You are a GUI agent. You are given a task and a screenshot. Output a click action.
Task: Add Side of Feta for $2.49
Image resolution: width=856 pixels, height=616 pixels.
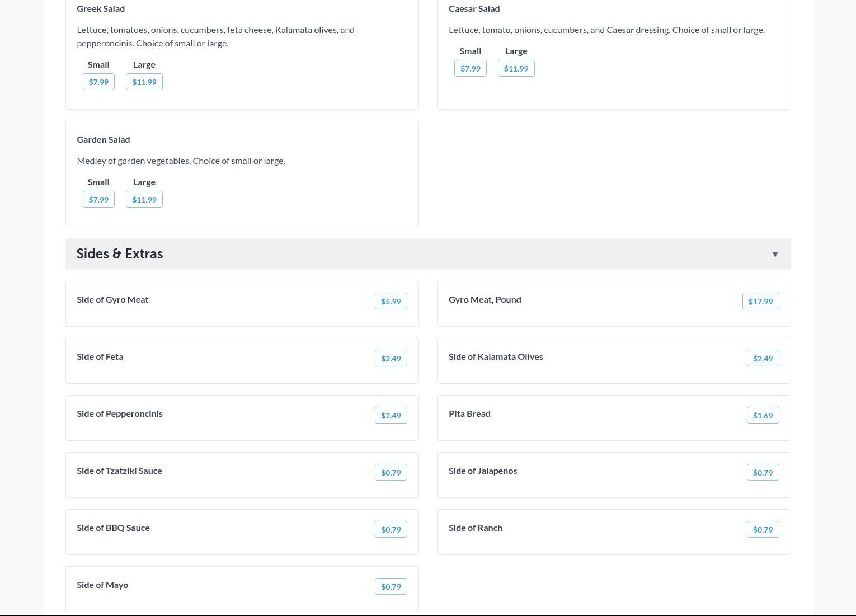(x=391, y=359)
